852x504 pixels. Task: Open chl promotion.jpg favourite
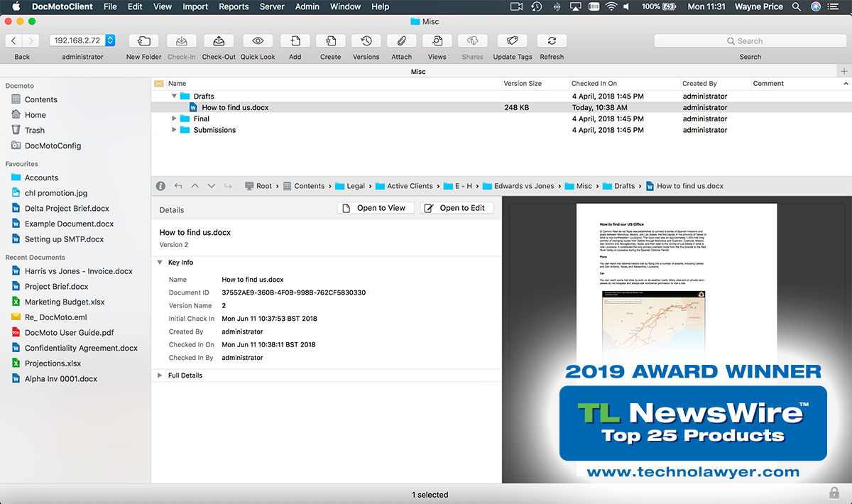tap(49, 193)
